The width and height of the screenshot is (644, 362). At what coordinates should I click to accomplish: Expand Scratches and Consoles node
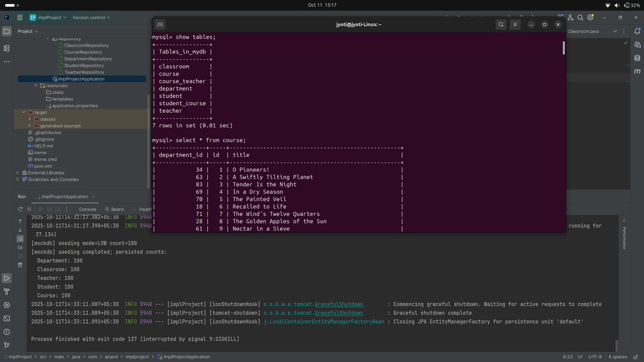(x=18, y=180)
